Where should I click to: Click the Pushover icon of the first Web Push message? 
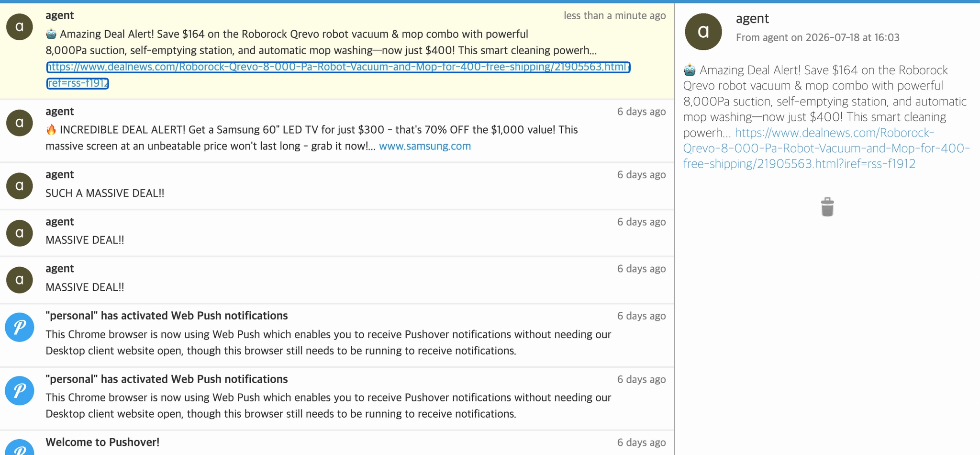pos(20,327)
